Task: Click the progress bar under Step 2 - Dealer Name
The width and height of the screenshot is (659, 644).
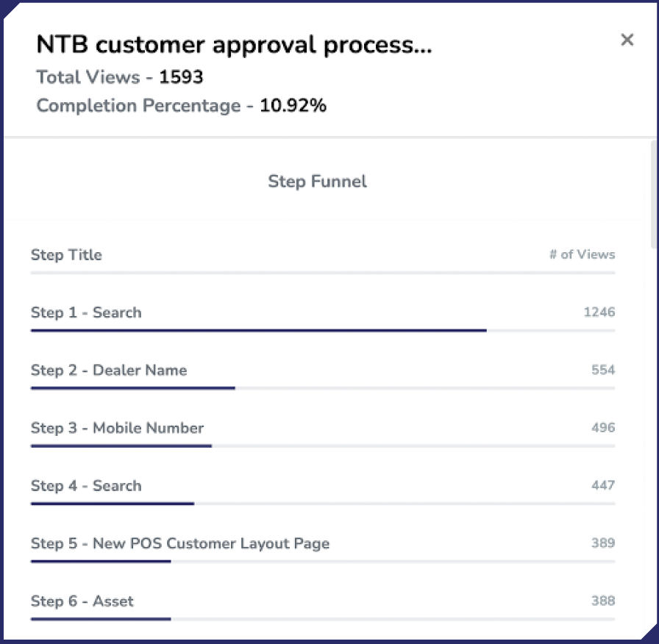Action: 323,388
